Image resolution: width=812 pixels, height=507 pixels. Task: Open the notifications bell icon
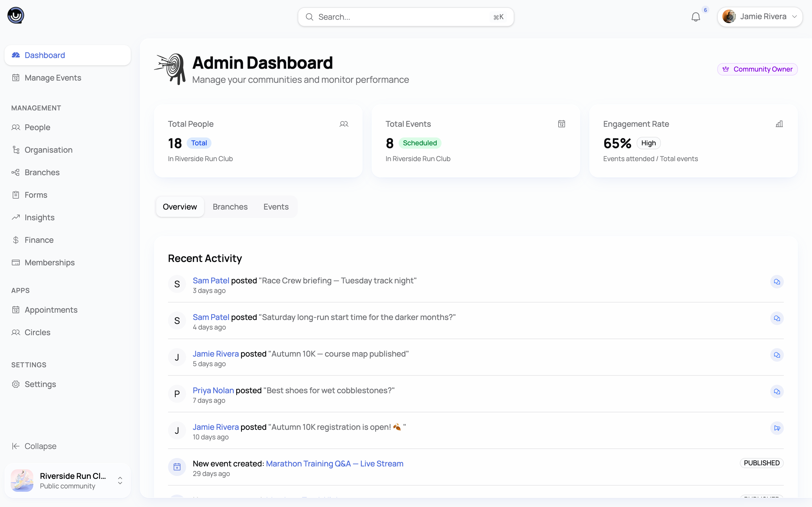(x=696, y=17)
